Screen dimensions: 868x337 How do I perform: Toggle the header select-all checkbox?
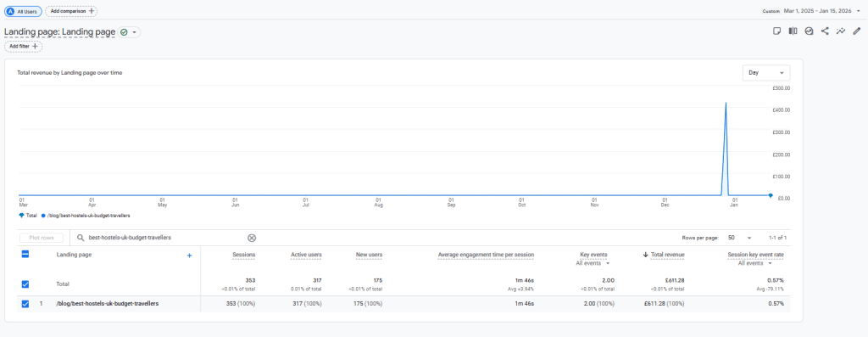[25, 255]
